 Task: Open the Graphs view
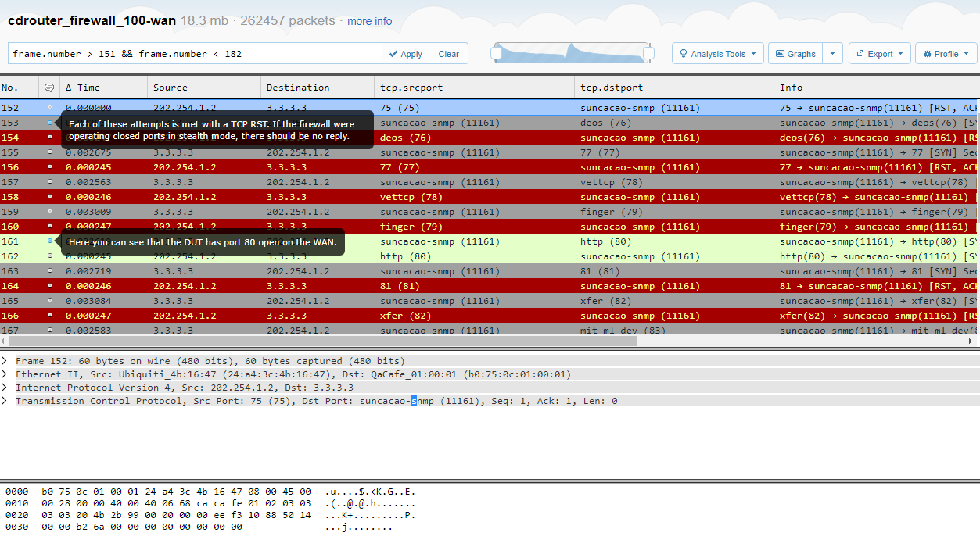(795, 54)
